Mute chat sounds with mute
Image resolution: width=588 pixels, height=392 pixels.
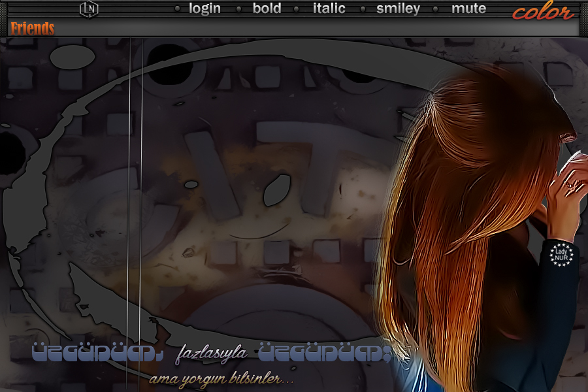point(468,9)
